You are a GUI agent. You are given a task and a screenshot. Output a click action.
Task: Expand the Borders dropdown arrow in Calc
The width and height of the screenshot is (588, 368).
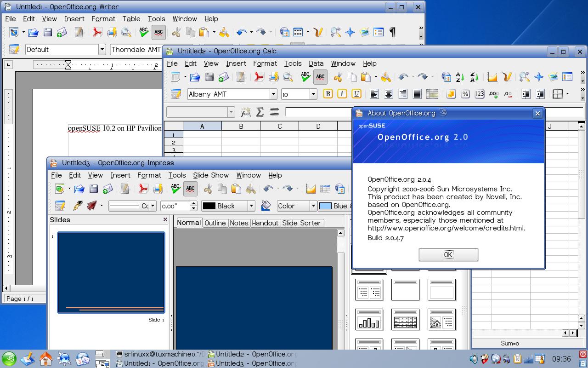point(568,94)
